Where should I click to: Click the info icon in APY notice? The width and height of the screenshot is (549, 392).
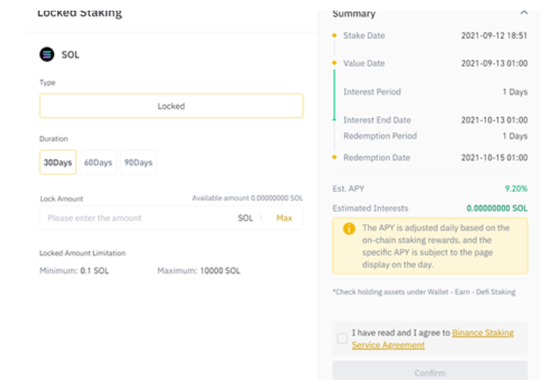tap(349, 228)
